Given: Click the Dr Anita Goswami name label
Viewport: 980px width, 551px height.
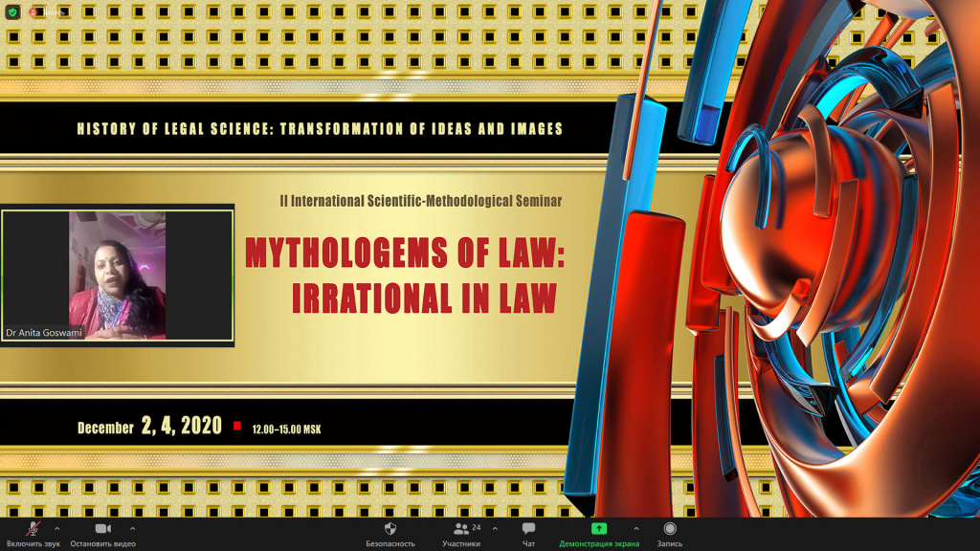Looking at the screenshot, I should (44, 333).
